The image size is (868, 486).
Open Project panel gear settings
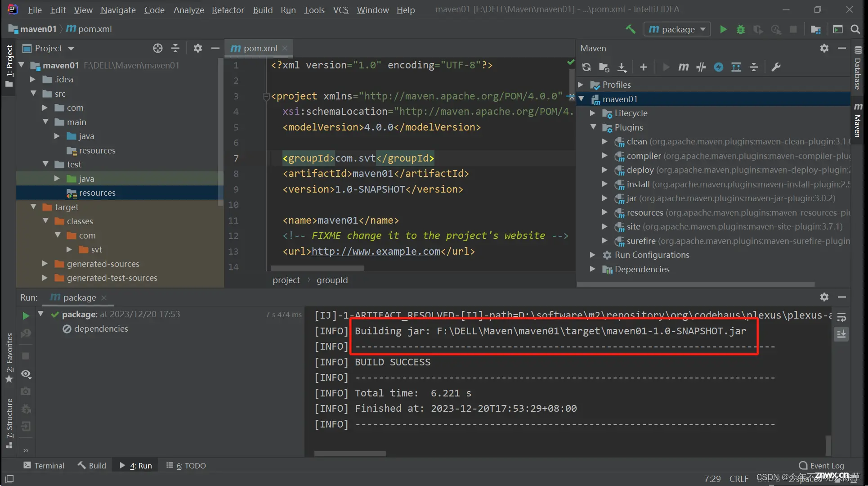click(x=198, y=48)
